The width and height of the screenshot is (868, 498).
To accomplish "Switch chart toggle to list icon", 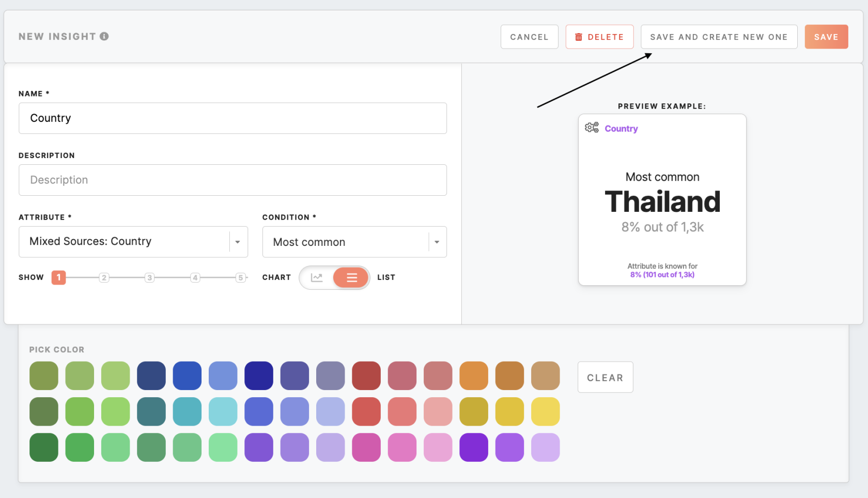I will tap(351, 278).
